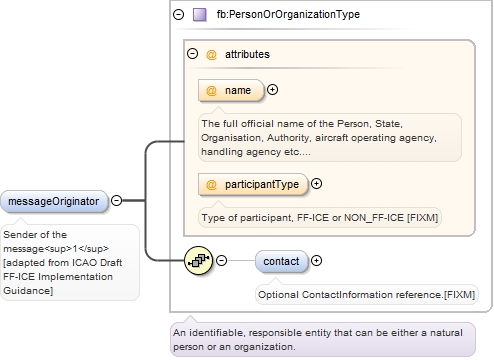The image size is (494, 360).
Task: Collapse the messageOriginator minus toggle
Action: pos(116,201)
